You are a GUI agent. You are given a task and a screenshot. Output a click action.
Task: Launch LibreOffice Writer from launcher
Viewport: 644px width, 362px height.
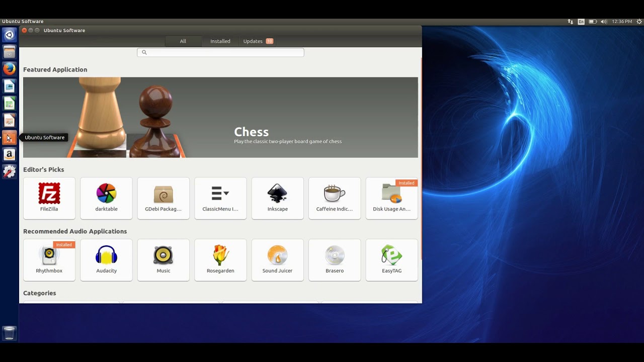(9, 86)
